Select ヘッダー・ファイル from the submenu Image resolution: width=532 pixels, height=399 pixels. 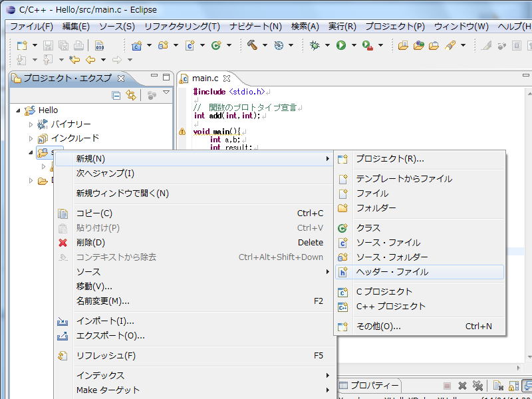click(x=392, y=272)
